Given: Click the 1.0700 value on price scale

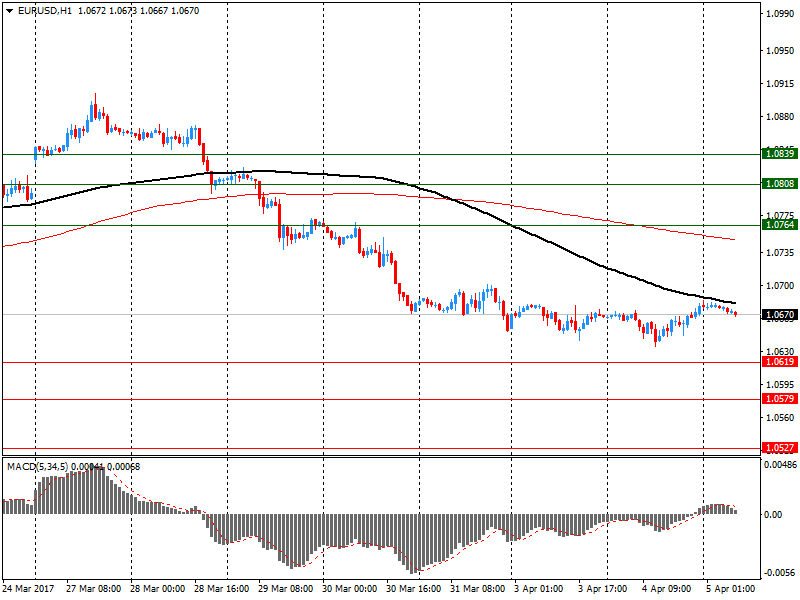Looking at the screenshot, I should coord(778,286).
